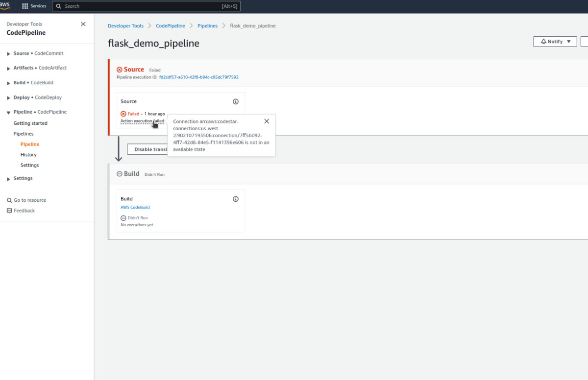Screen dimensions: 588x380
Task: Select Getting started in the sidebar
Action: point(30,123)
